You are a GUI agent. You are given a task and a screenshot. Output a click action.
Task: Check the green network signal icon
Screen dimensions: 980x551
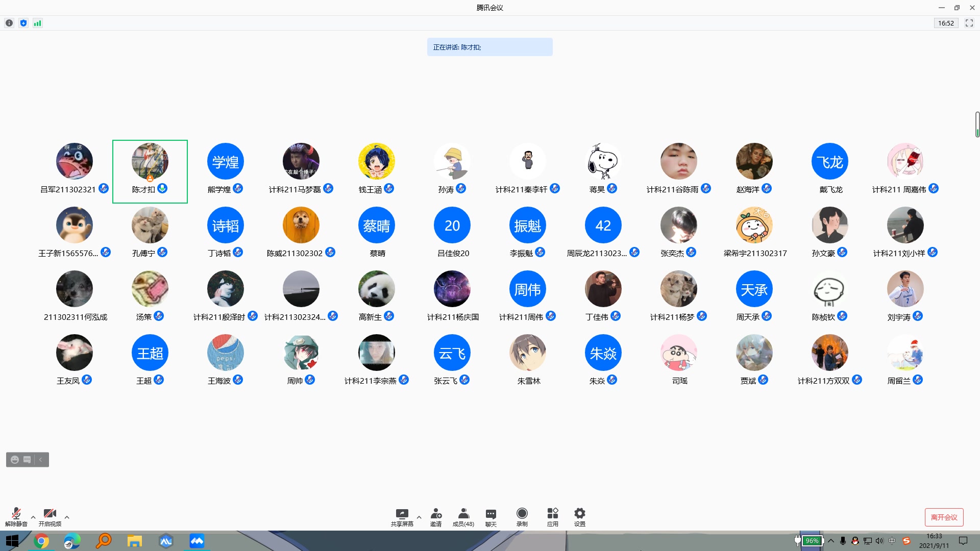[x=37, y=23]
